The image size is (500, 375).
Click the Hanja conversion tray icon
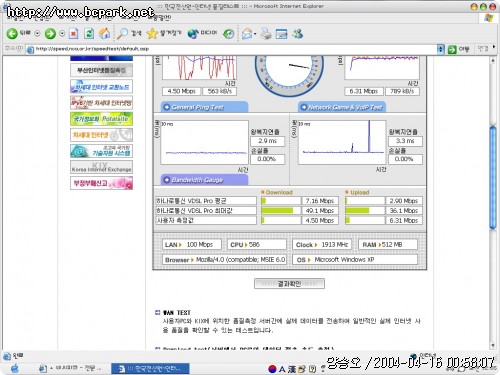pos(292,369)
